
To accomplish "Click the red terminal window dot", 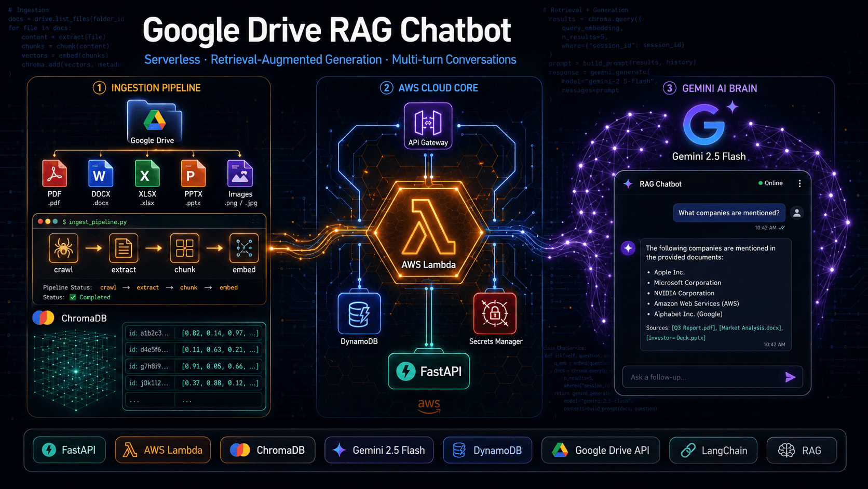I will [40, 221].
